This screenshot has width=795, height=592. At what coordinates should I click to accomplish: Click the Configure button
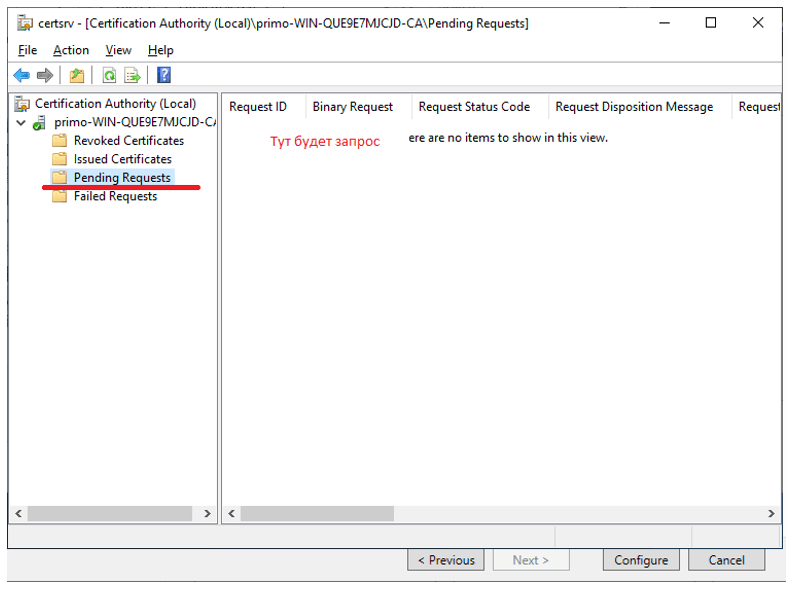[x=641, y=560]
